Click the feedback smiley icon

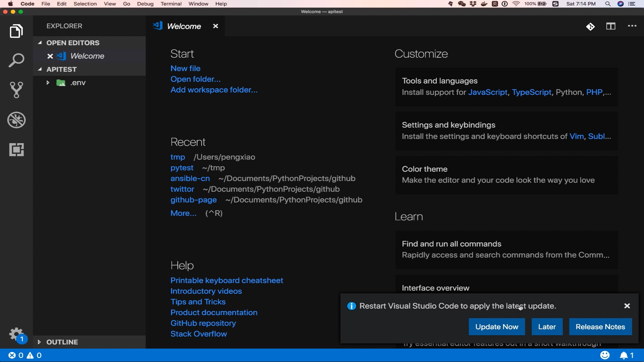(x=605, y=355)
